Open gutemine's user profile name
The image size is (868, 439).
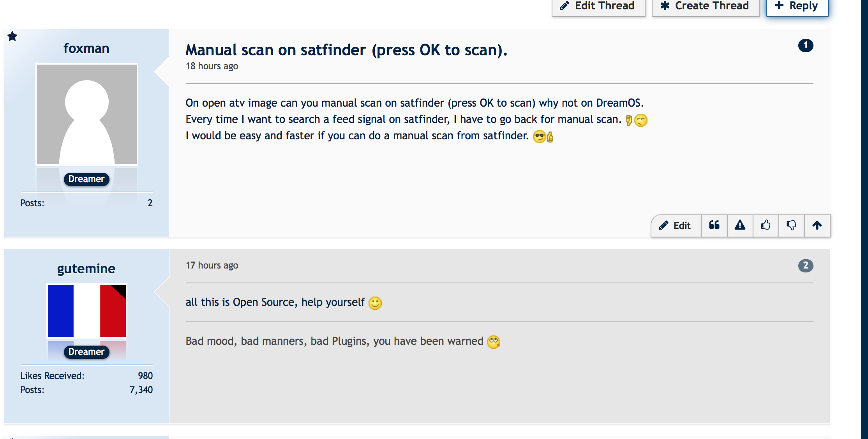tap(86, 269)
